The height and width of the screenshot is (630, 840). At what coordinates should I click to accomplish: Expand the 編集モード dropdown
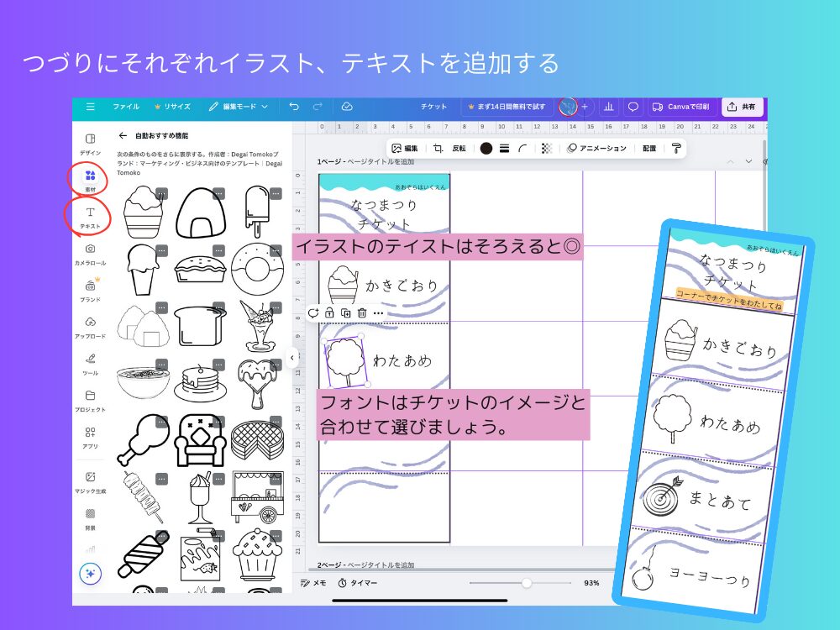tap(239, 107)
